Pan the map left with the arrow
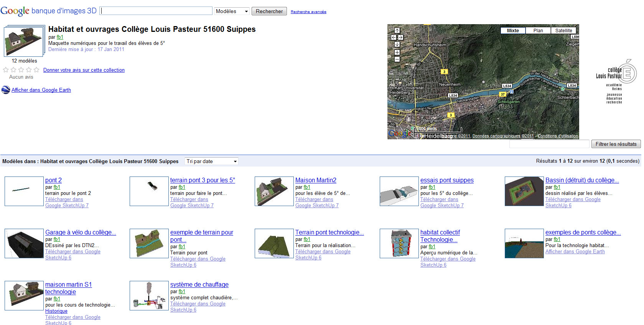 pyautogui.click(x=394, y=37)
